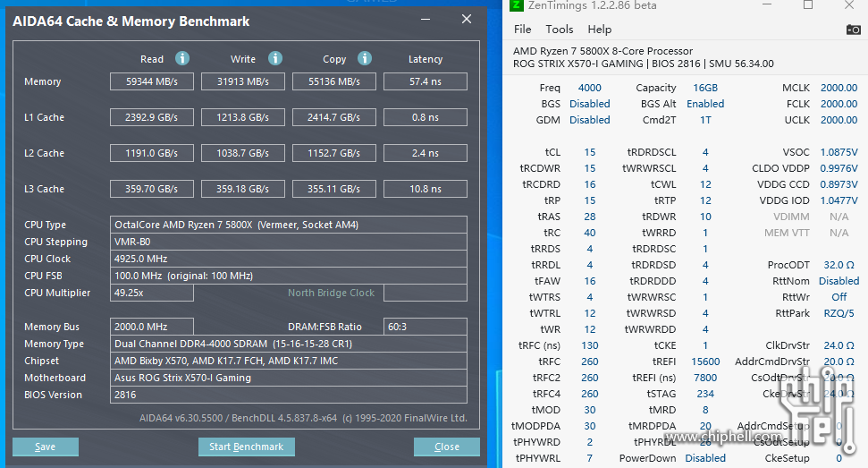868x468 pixels.
Task: Click the Save button in AIDA64
Action: coord(46,447)
